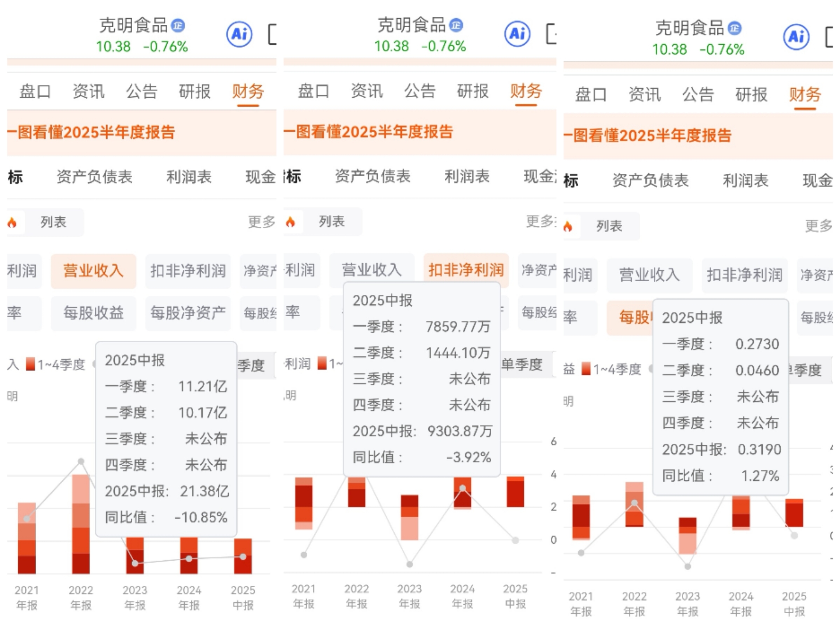Screen dimensions: 840x630
Task: Toggle red legend square in middle panel
Action: click(322, 363)
